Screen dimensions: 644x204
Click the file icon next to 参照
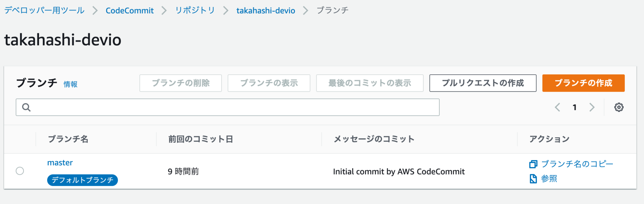coord(533,179)
